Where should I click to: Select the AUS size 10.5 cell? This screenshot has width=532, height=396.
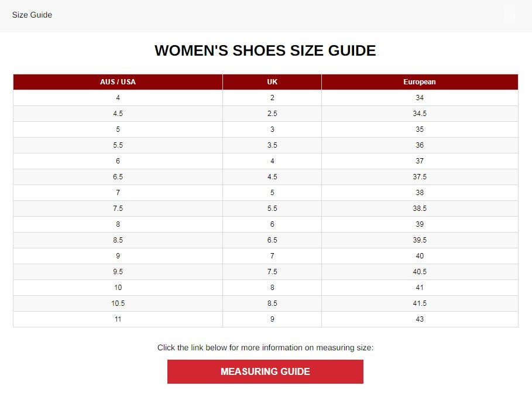(117, 303)
